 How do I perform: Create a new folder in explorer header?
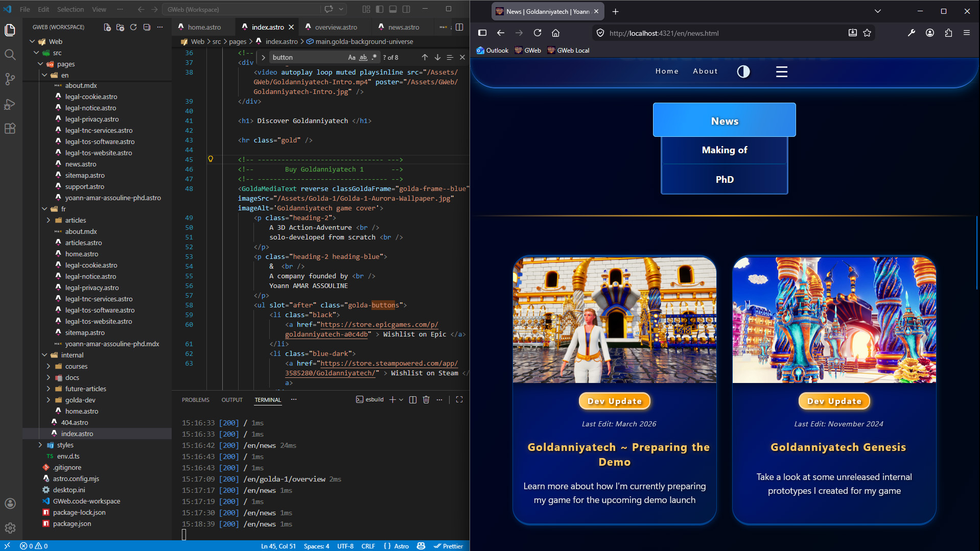point(121,27)
